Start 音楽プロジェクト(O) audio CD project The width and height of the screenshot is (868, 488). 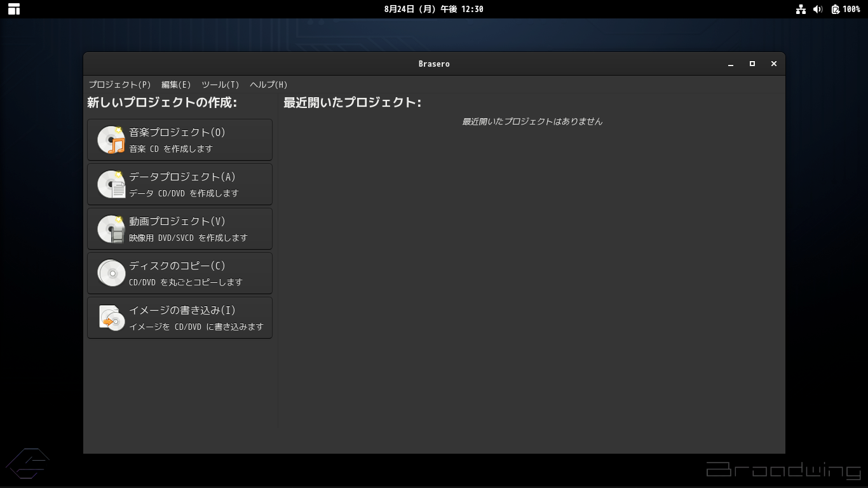point(180,140)
